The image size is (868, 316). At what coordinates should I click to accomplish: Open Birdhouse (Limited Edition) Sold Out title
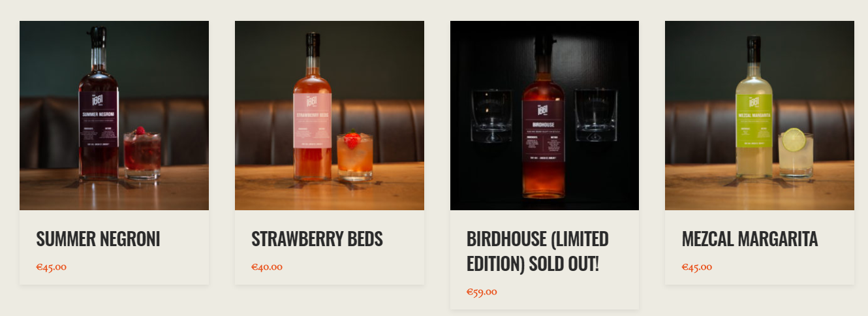pyautogui.click(x=538, y=251)
